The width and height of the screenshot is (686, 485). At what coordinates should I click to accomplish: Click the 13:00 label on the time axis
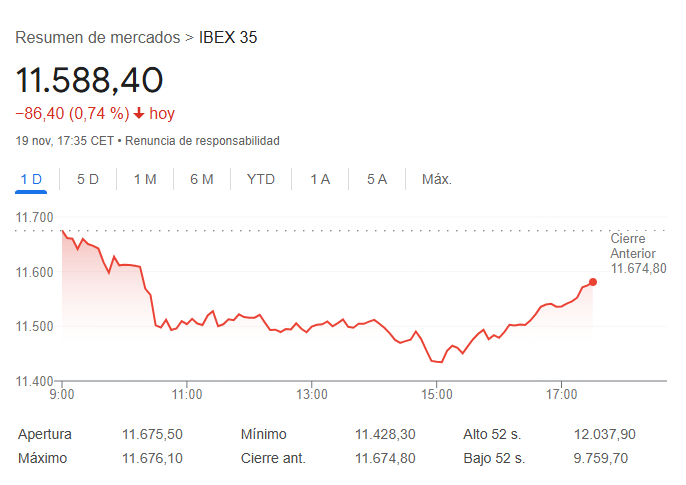pos(312,394)
